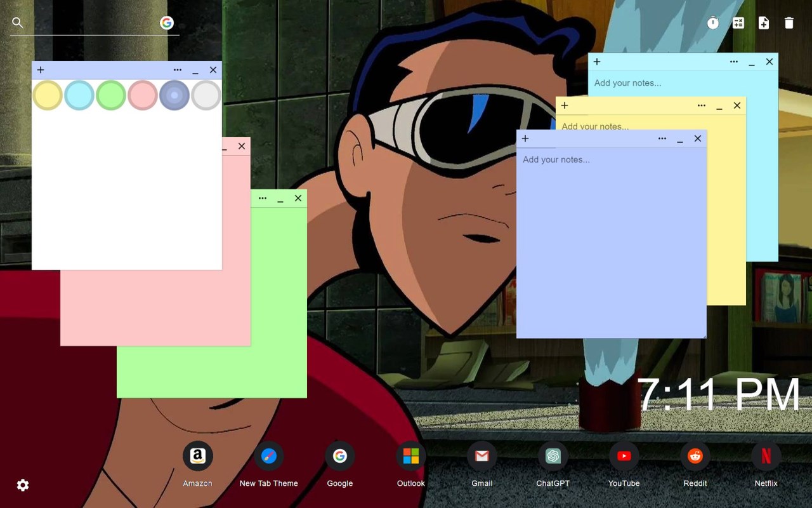Close the green sticky note
812x508 pixels.
298,198
